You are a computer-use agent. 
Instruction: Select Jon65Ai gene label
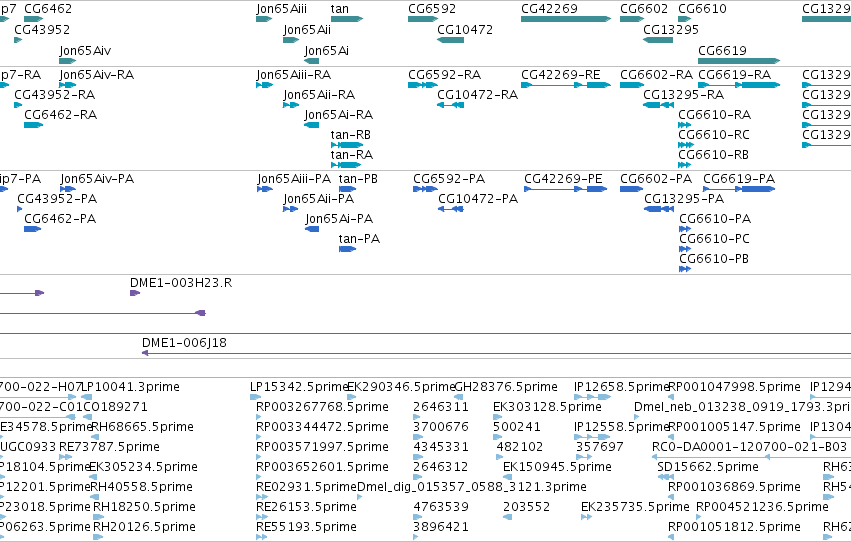(327, 50)
